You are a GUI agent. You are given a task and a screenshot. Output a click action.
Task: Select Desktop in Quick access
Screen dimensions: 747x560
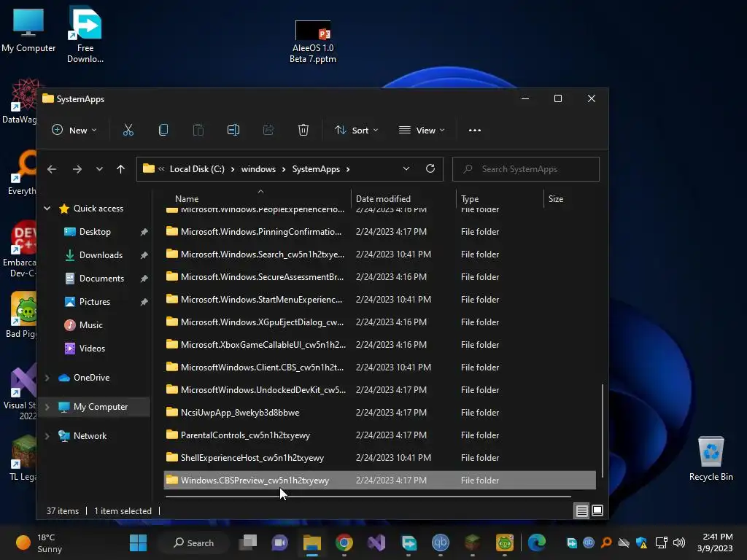tap(96, 232)
